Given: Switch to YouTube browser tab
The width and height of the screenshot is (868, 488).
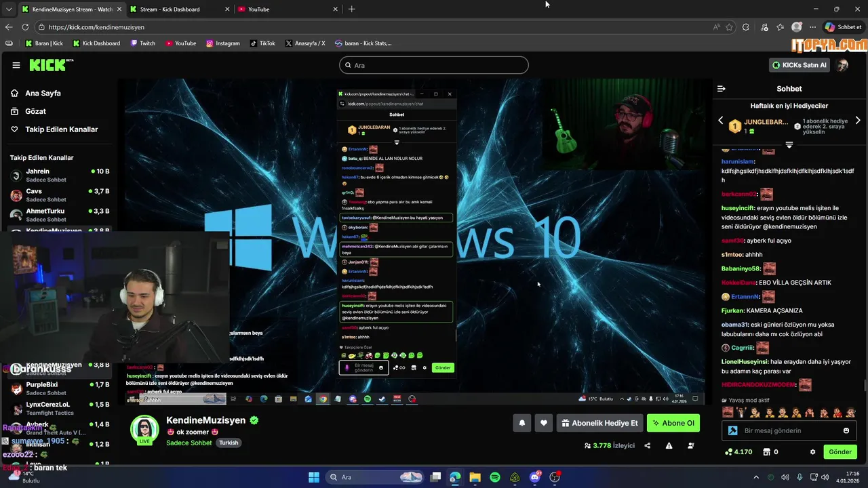Looking at the screenshot, I should click(x=288, y=9).
